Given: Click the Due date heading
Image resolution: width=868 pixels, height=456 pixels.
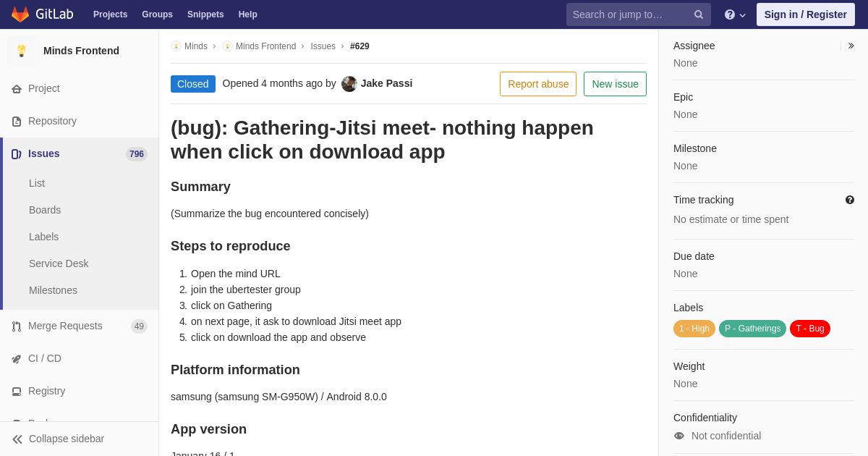Looking at the screenshot, I should pyautogui.click(x=694, y=256).
